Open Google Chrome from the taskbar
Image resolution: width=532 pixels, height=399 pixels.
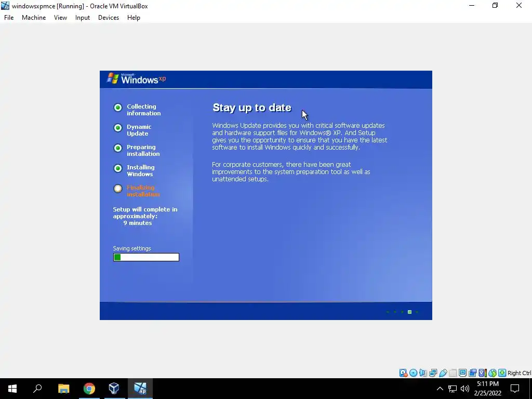coord(89,389)
